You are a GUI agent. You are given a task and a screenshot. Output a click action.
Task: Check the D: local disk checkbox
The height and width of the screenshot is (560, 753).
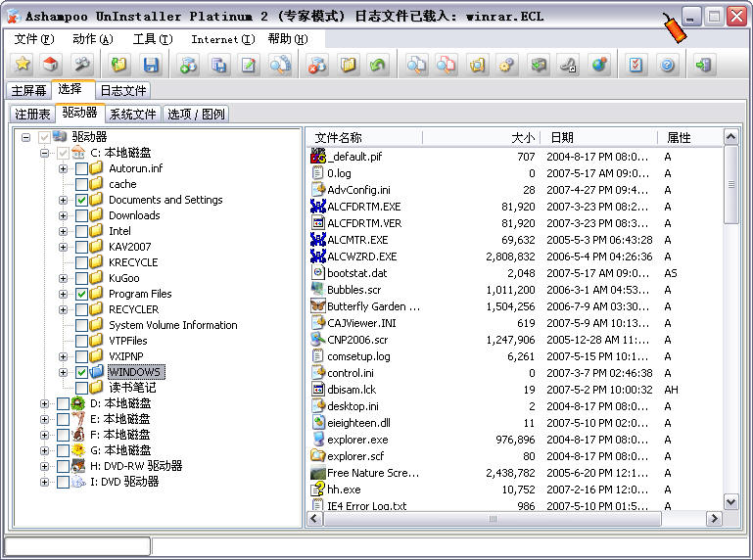coord(63,403)
